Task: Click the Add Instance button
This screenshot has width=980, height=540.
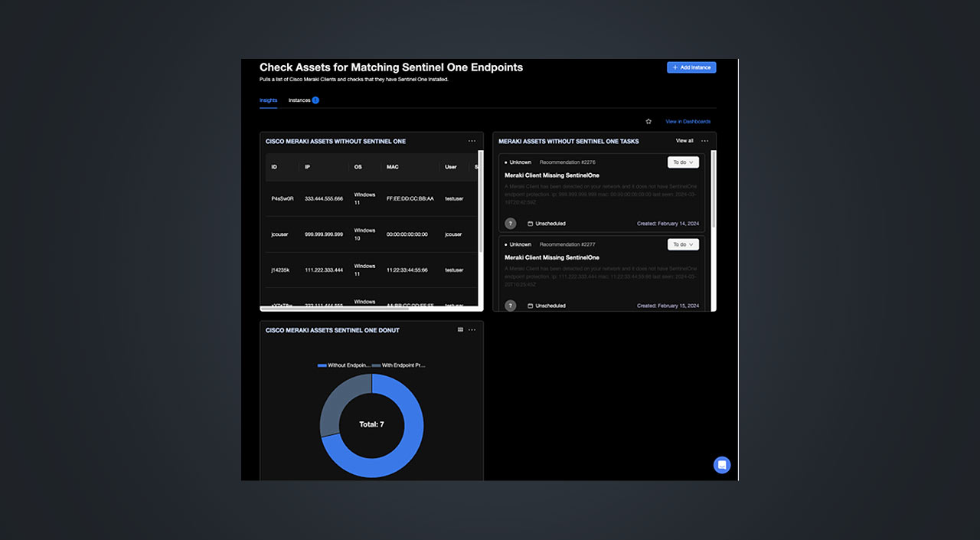Action: (x=691, y=67)
